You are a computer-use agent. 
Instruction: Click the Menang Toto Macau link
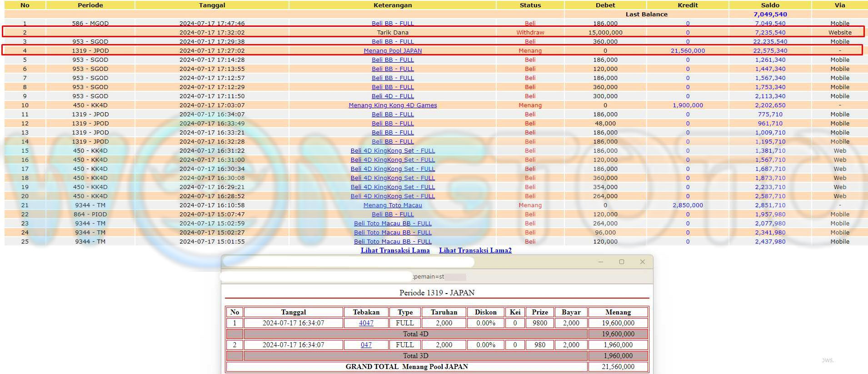(393, 205)
